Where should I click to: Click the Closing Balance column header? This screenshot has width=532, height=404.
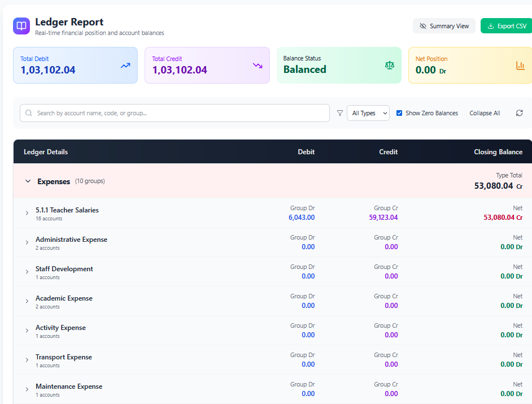498,152
